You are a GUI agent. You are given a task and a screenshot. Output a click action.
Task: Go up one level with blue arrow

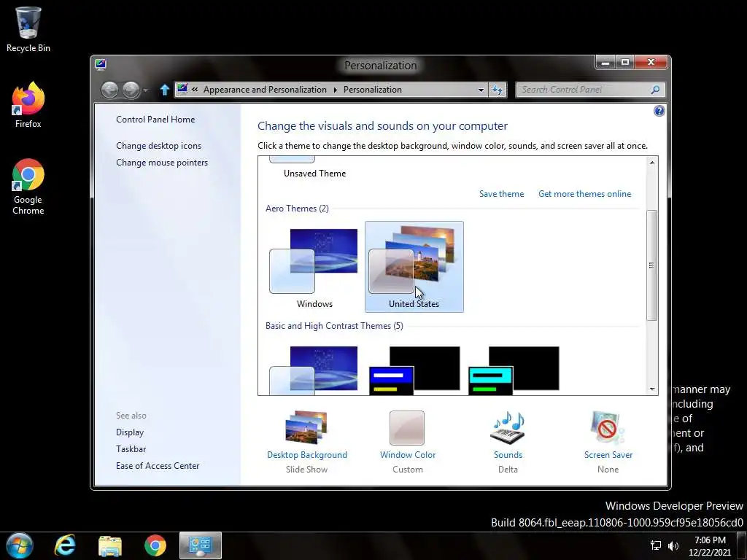pyautogui.click(x=164, y=90)
